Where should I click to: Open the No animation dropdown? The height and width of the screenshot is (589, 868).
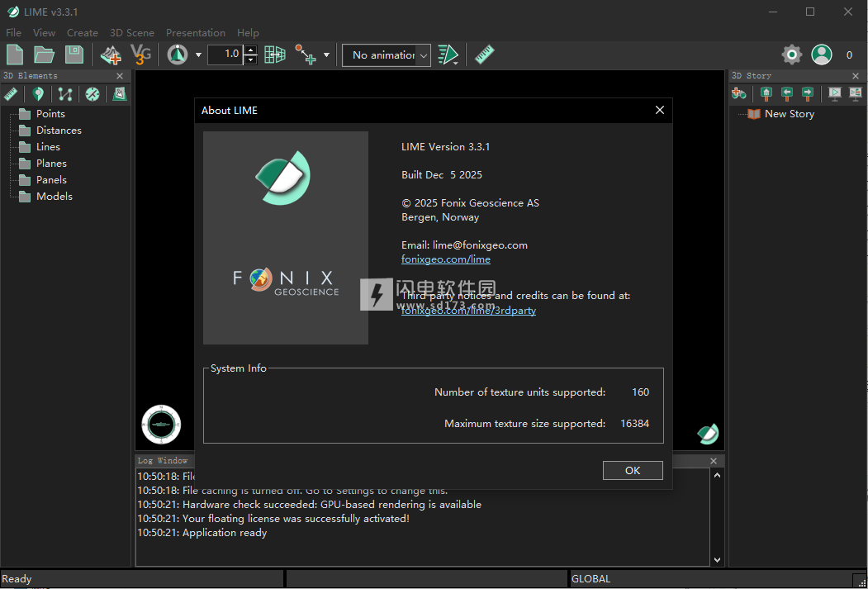387,55
